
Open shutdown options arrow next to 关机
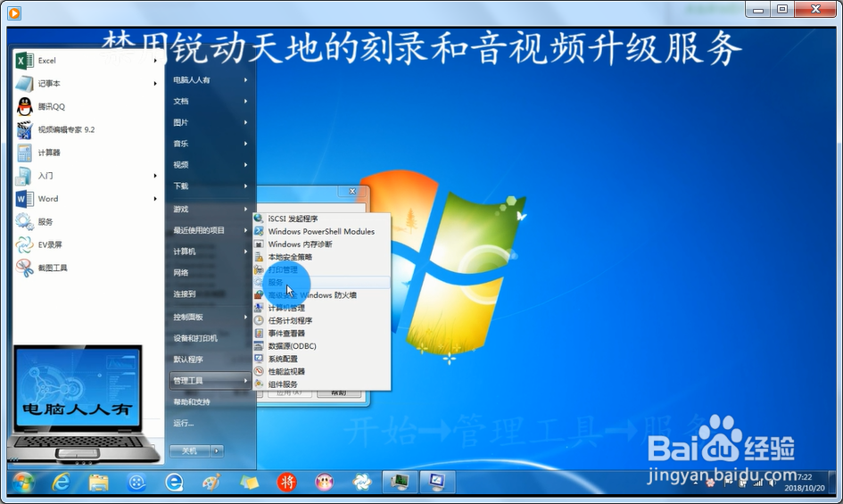pyautogui.click(x=217, y=450)
